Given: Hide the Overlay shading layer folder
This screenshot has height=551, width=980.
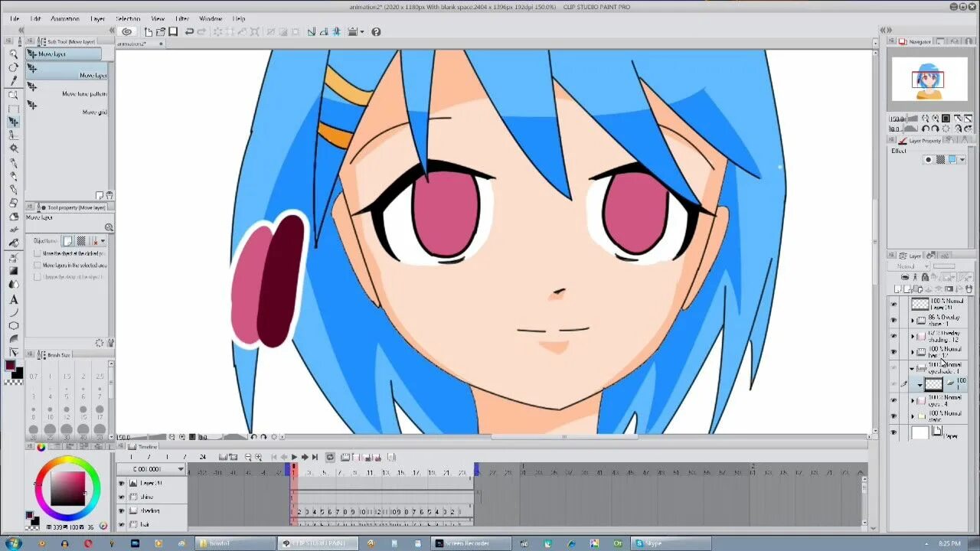Looking at the screenshot, I should tap(893, 337).
